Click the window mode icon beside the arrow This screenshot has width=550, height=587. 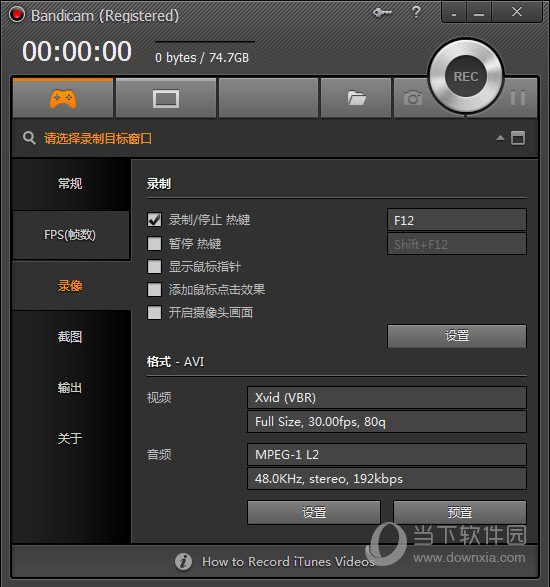tap(518, 138)
